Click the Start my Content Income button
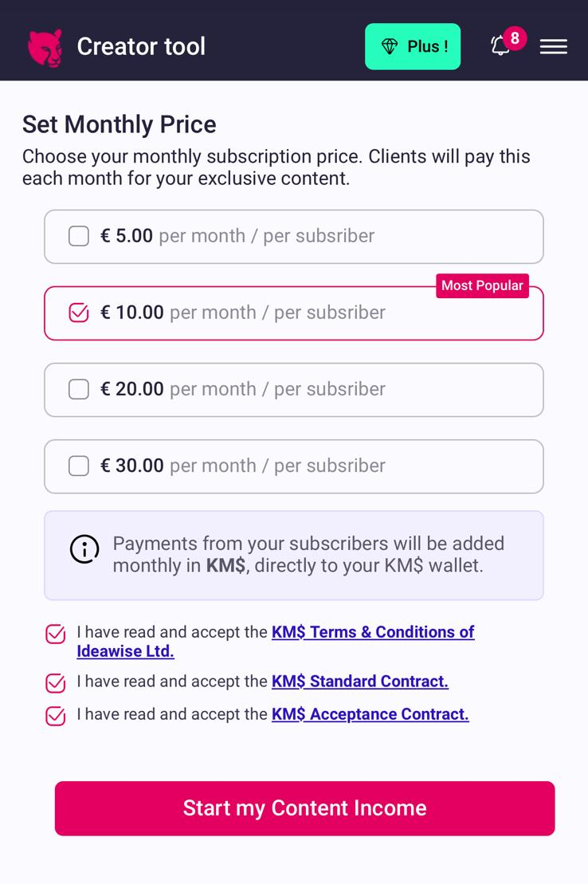588x884 pixels. [x=305, y=808]
